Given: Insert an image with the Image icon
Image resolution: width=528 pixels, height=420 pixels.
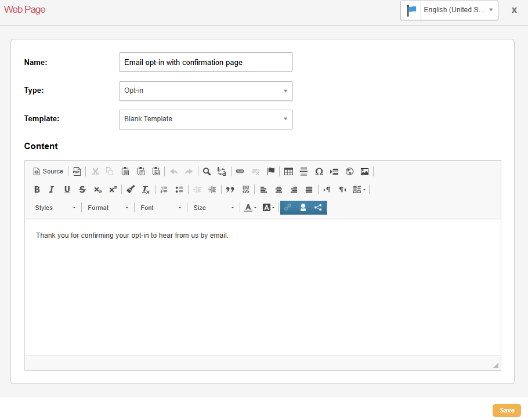Looking at the screenshot, I should coord(364,172).
